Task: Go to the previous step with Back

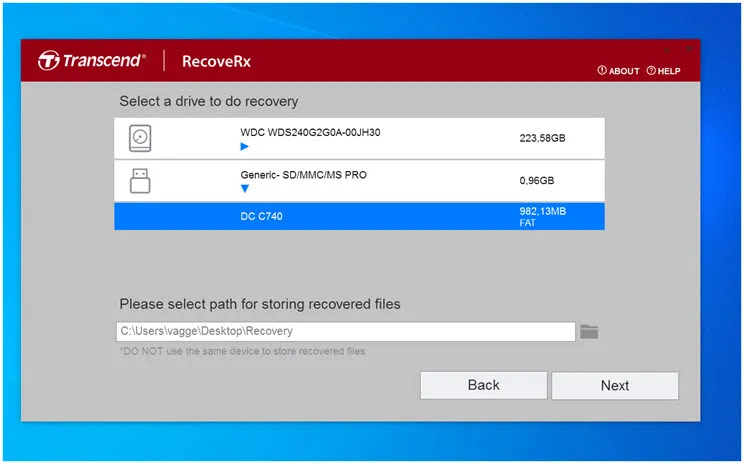Action: pos(484,385)
